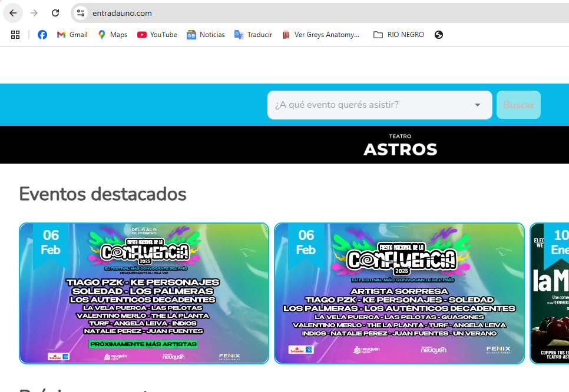This screenshot has height=392, width=569.
Task: Open the RIO NEGRO bookmarks folder
Action: tap(399, 35)
